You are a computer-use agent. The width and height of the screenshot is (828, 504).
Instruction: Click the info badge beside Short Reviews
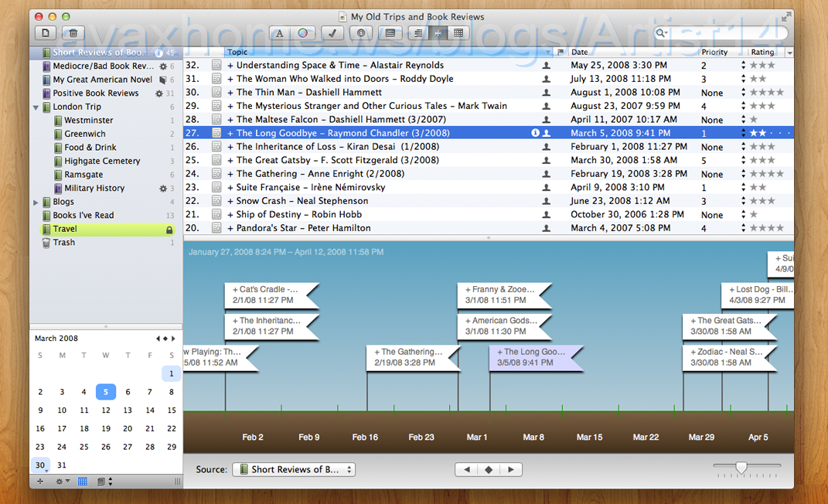coord(159,53)
